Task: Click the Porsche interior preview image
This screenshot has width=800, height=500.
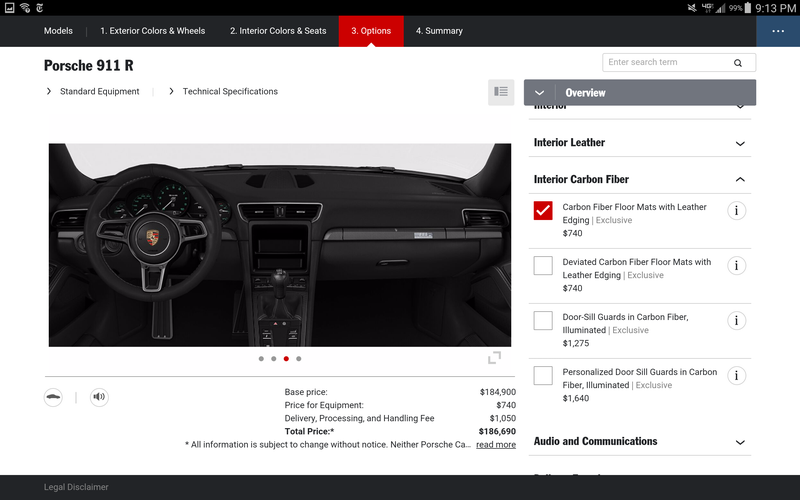Action: (x=280, y=245)
